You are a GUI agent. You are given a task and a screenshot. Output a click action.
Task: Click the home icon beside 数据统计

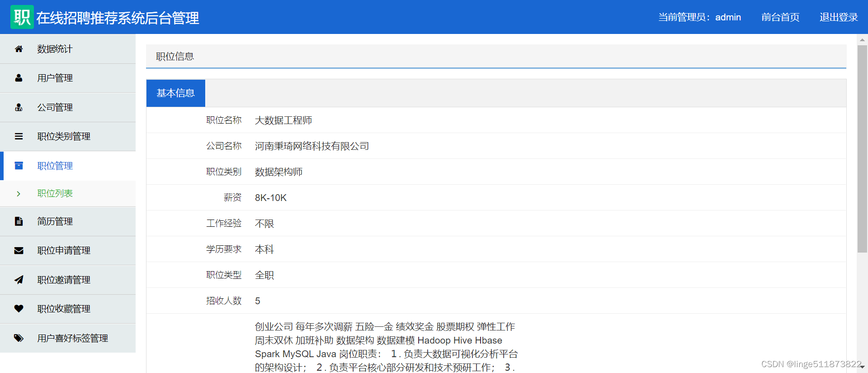[x=19, y=49]
